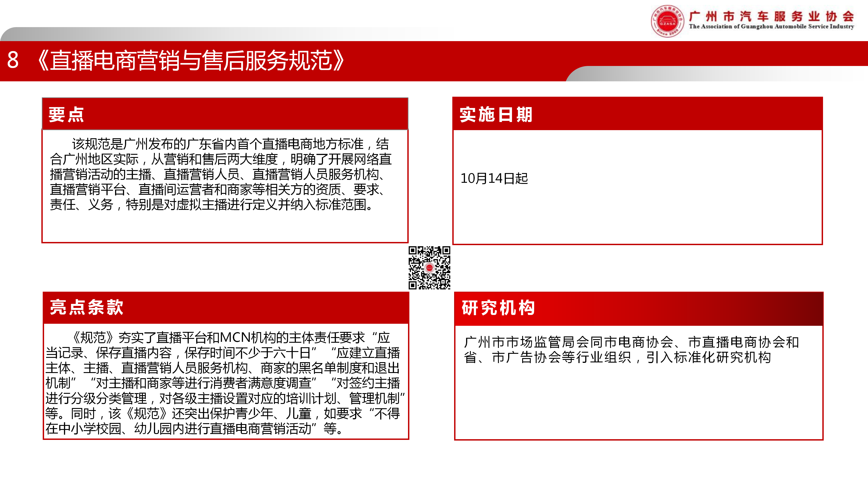Click the GZASA round association logo

tap(667, 21)
